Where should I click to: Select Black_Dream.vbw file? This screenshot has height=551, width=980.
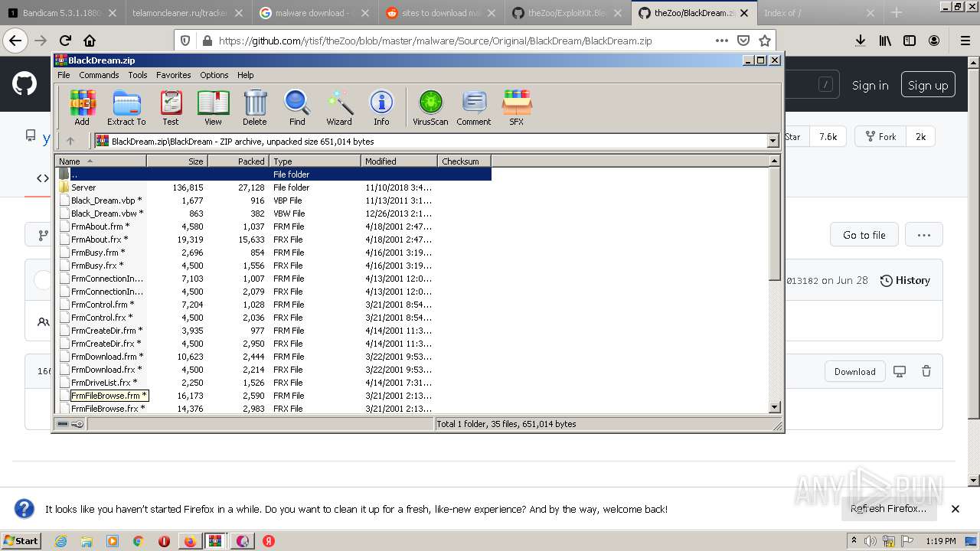pos(273,214)
